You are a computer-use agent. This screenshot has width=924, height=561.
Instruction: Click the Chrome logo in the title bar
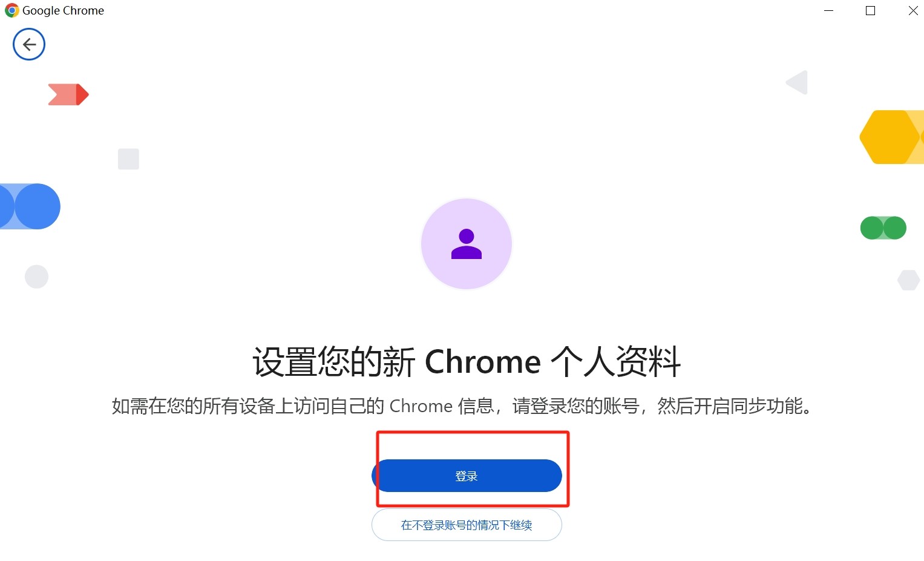point(11,10)
